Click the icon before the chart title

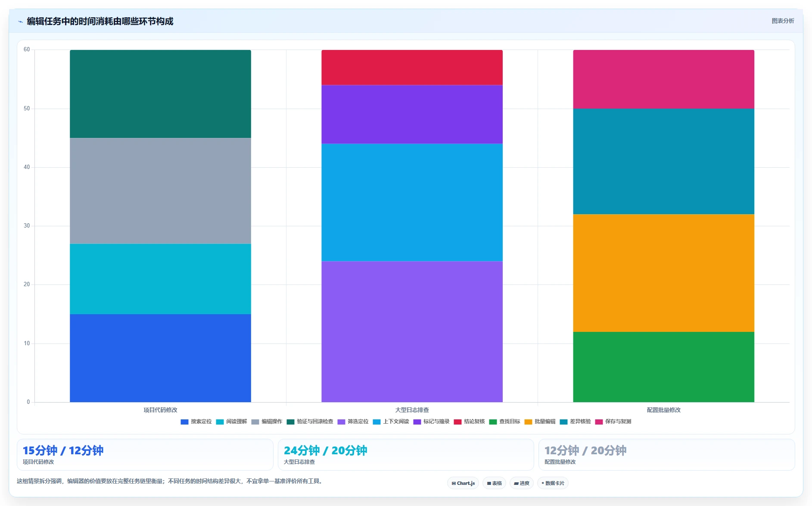(20, 22)
